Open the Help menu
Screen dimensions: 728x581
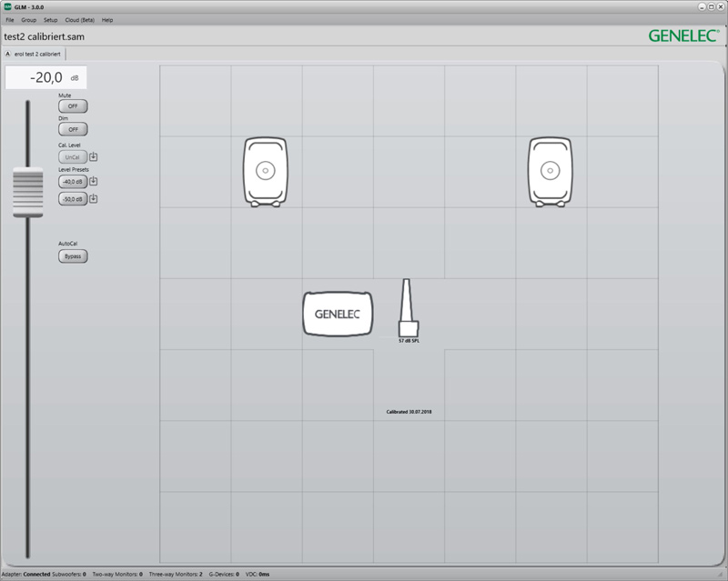pos(107,19)
